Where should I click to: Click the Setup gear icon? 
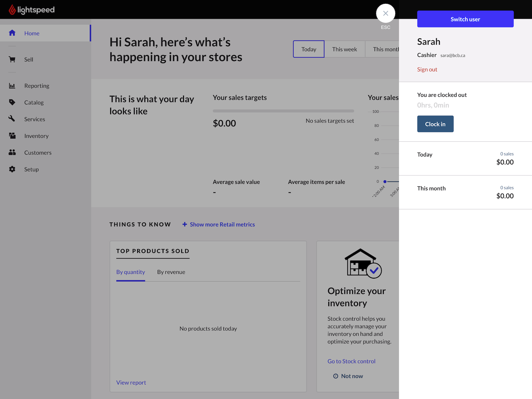coord(12,169)
